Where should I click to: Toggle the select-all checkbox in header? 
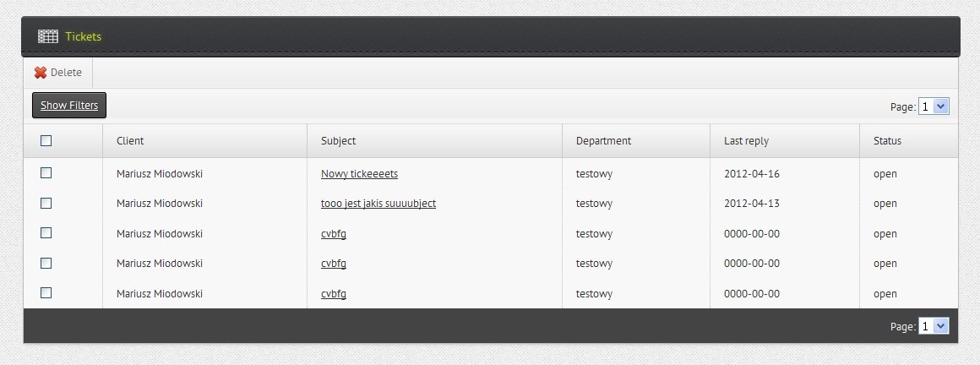click(x=46, y=141)
